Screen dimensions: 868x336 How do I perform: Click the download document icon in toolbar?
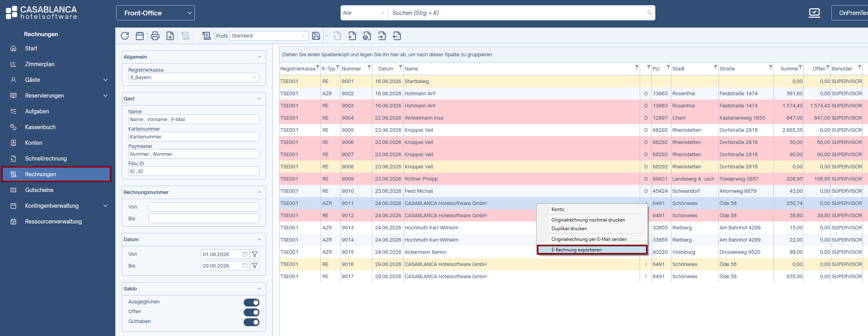click(x=170, y=36)
